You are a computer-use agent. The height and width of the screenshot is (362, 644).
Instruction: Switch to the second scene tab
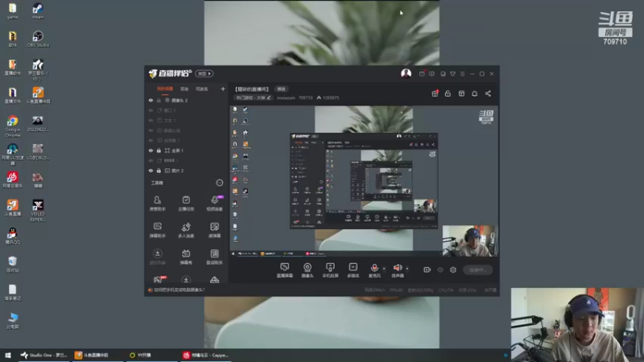click(x=184, y=88)
